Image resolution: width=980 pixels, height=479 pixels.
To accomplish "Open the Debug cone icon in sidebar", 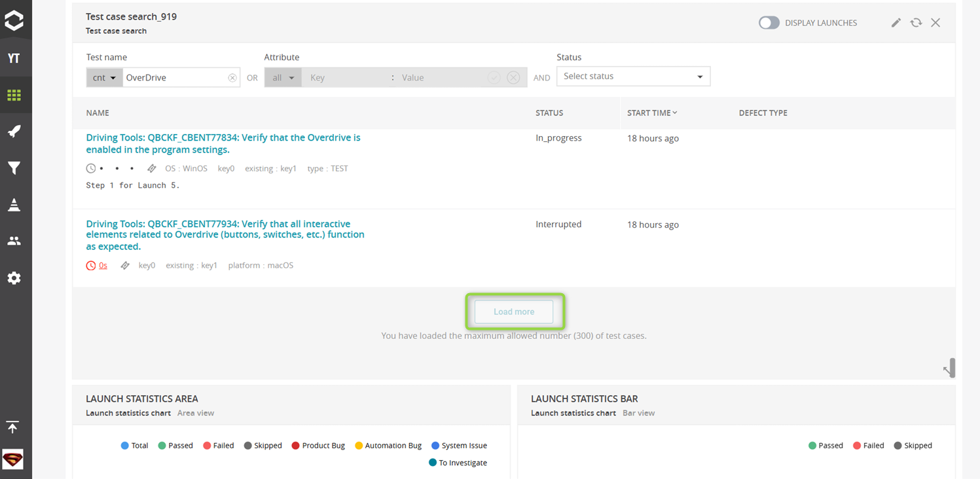I will tap(14, 205).
